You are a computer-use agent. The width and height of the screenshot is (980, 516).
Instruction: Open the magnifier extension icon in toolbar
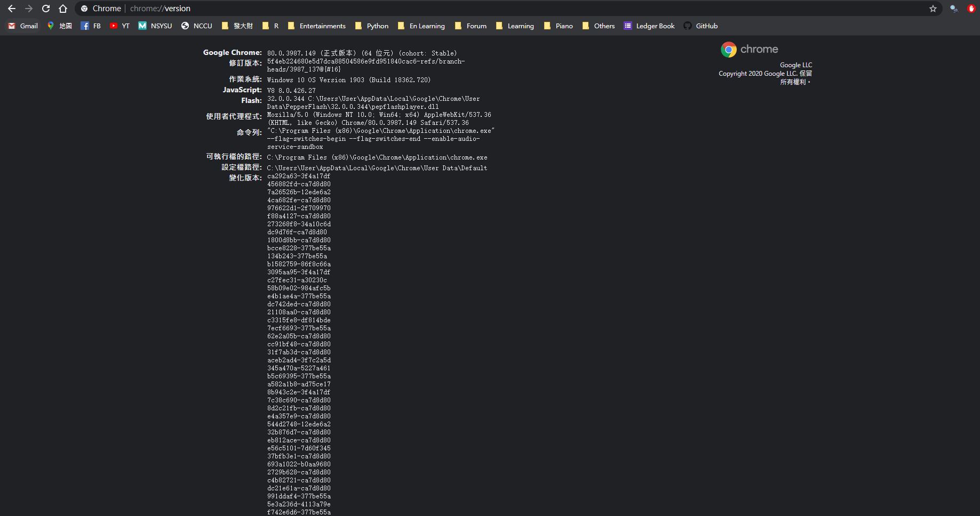tap(954, 9)
